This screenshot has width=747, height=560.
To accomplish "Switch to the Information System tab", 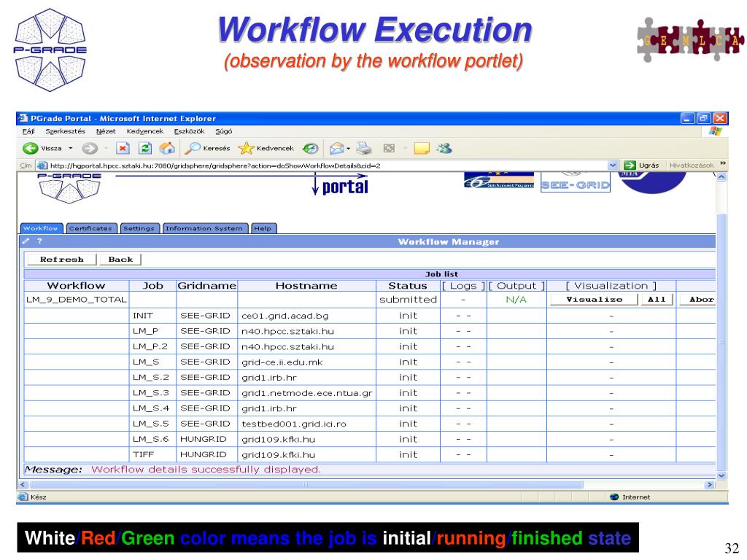I will [205, 228].
